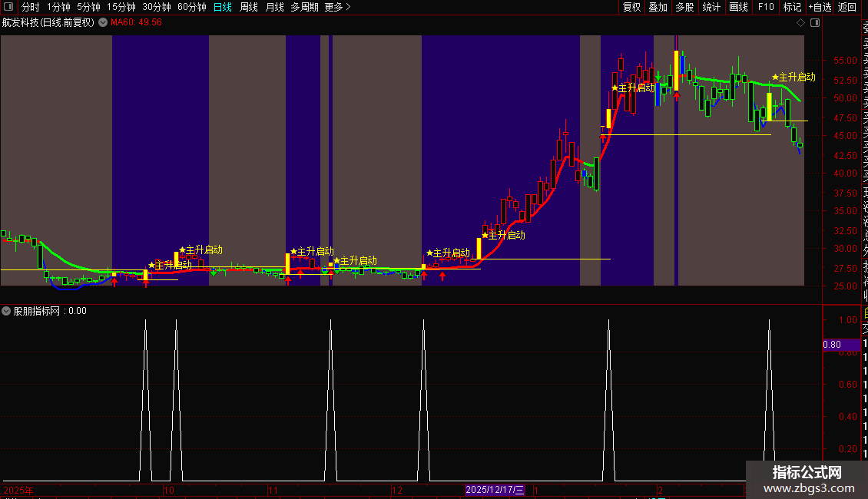Click the 复权 button

(631, 7)
